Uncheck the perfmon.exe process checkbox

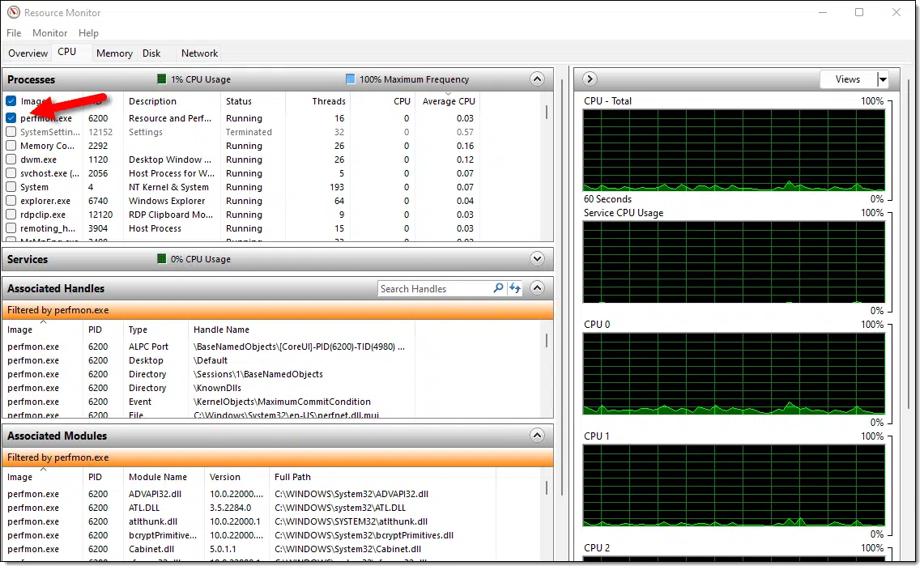click(x=11, y=118)
